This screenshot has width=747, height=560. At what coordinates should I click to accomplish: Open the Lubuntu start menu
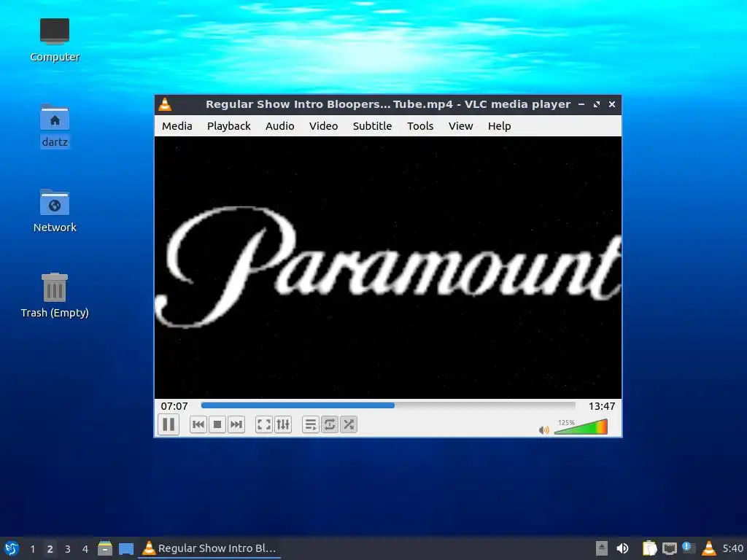coord(12,548)
